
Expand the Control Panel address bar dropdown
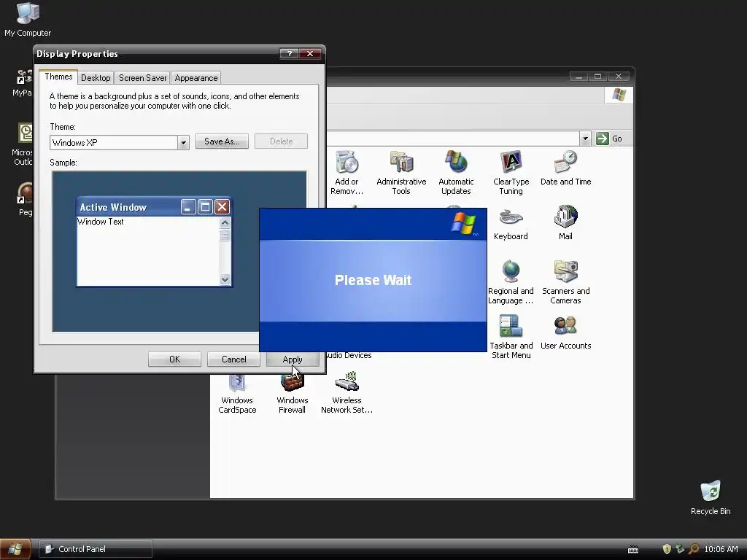tap(585, 139)
